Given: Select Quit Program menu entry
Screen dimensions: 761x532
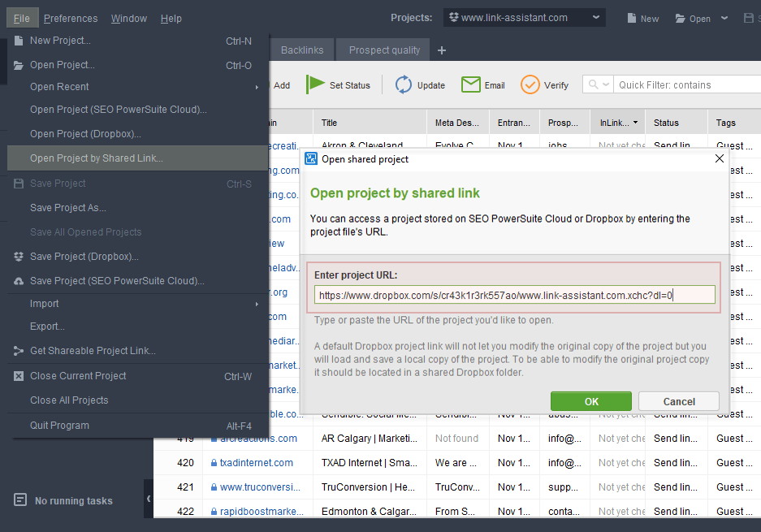Looking at the screenshot, I should point(138,426).
